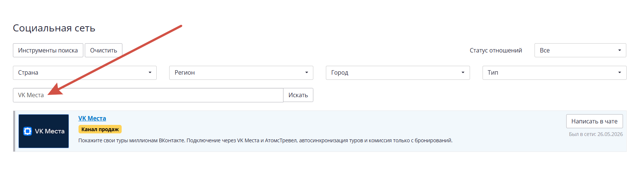Expand the Статус отношений dropdown set to Все
This screenshot has height=177, width=644.
580,50
